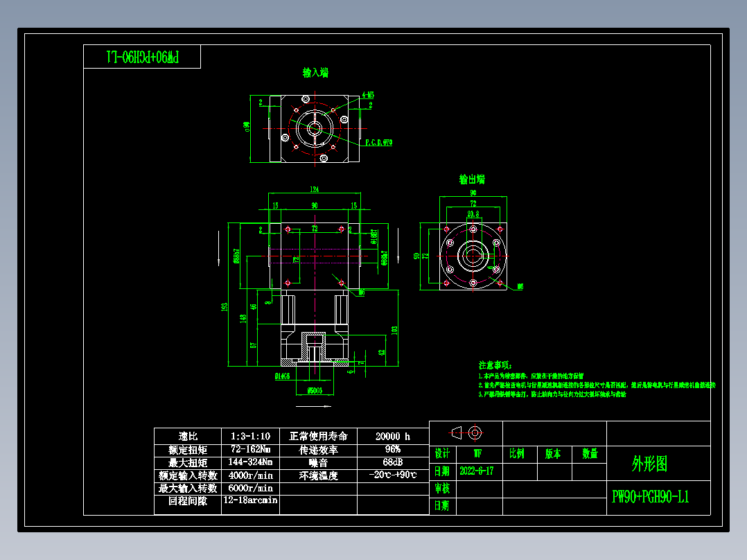Screen dimensions: 747x560
Task: Click the 噪音 value cell showing 68dB
Action: click(392, 462)
